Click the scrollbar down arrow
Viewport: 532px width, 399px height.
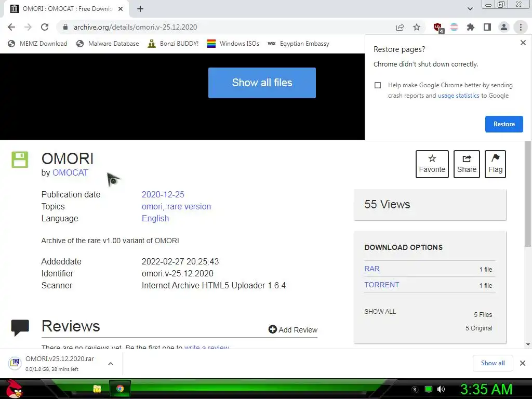click(528, 344)
